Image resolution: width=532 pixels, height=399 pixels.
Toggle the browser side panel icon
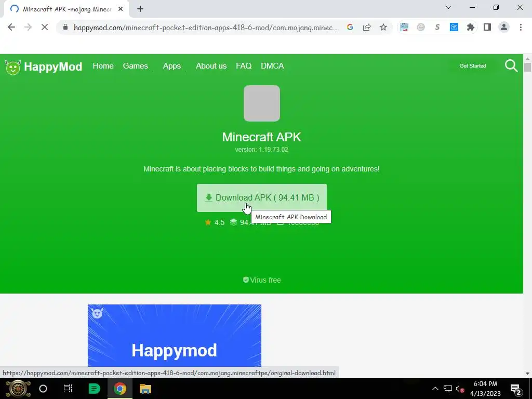(x=487, y=27)
